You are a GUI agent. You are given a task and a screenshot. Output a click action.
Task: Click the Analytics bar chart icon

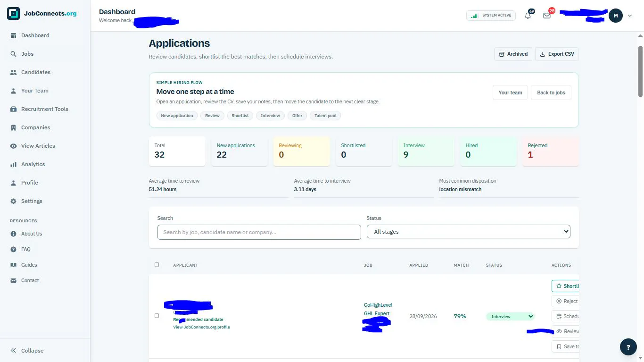point(13,164)
